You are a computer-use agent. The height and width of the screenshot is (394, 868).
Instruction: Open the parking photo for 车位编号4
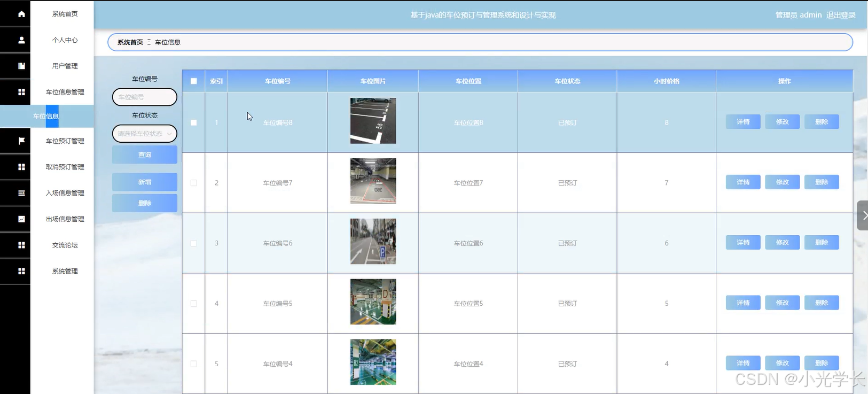(x=373, y=362)
